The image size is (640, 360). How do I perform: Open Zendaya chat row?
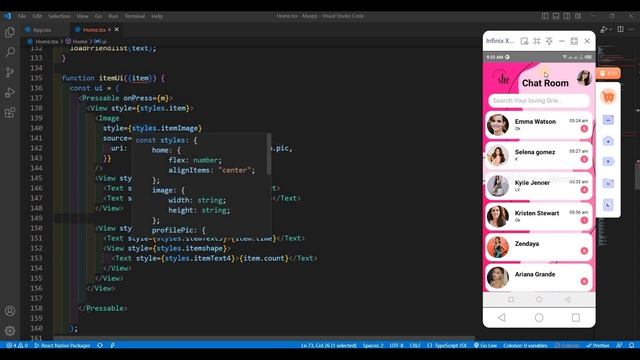click(539, 247)
